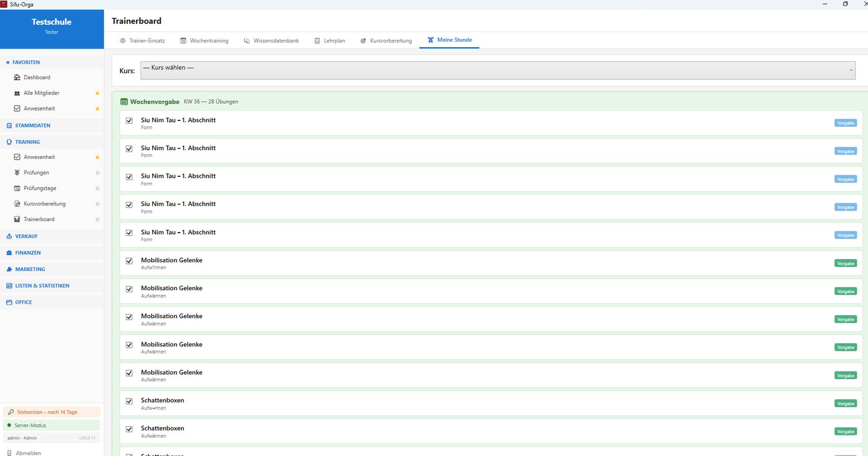Collapse the FAVORITEN sidebar section
The width and height of the screenshot is (868, 456).
point(52,62)
